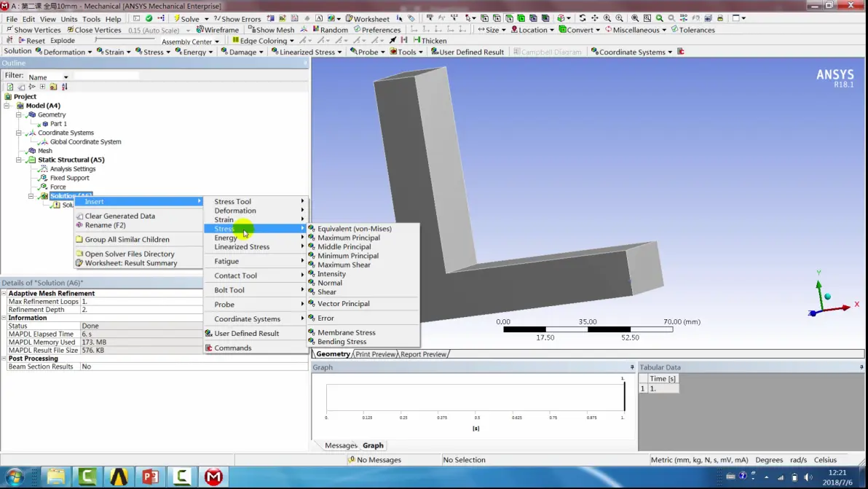Toggle Close Vertices option
Viewport: 868px width, 489px height.
click(x=93, y=30)
